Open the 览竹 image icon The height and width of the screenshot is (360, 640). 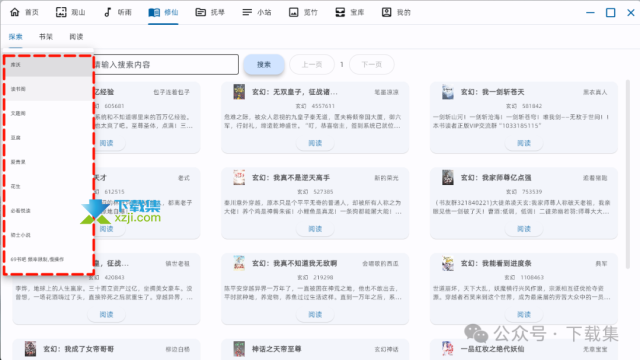[293, 12]
